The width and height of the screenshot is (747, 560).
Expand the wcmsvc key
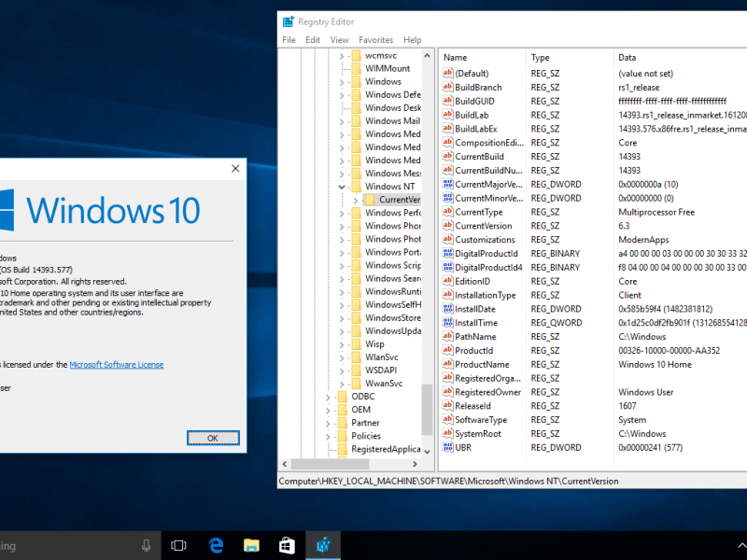pyautogui.click(x=342, y=56)
